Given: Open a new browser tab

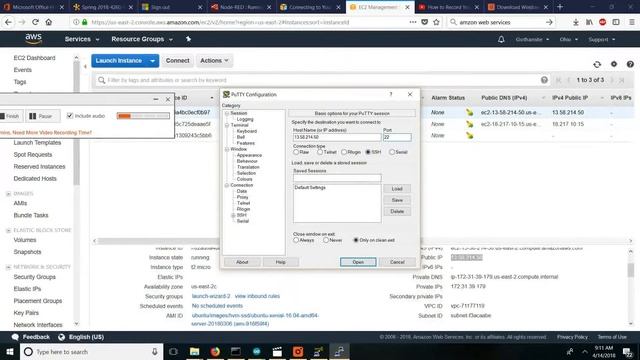Looking at the screenshot, I should coord(560,7).
